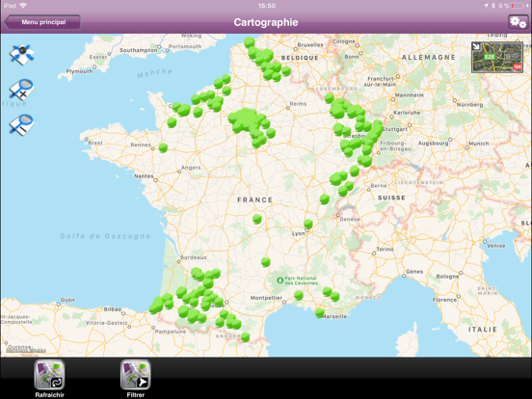532x399 pixels.
Task: Tap the SUISSE country label
Action: [391, 198]
